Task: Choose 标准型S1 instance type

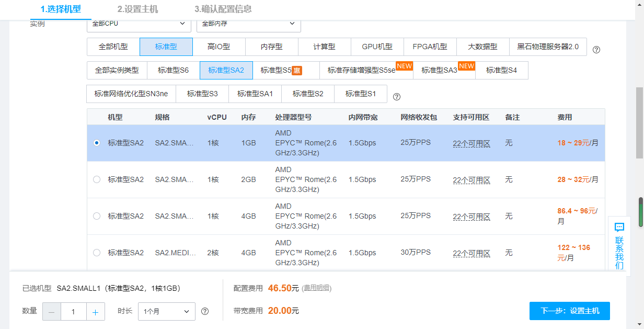Action: (x=361, y=94)
